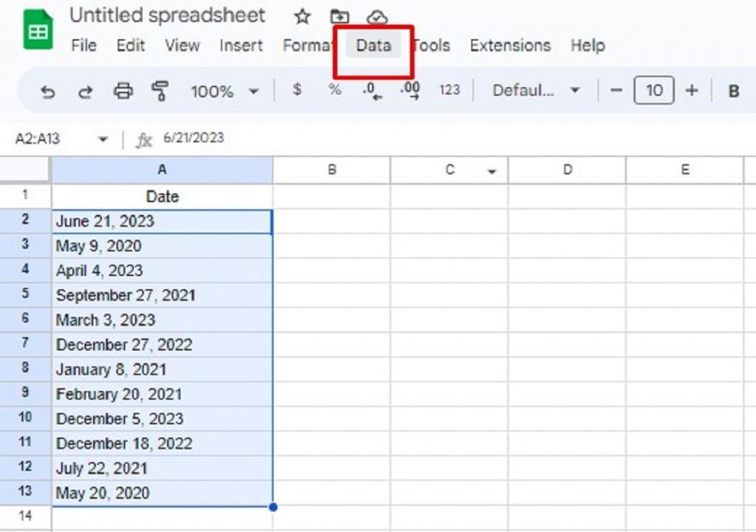The width and height of the screenshot is (756, 532).
Task: Increase font size with plus
Action: (692, 90)
